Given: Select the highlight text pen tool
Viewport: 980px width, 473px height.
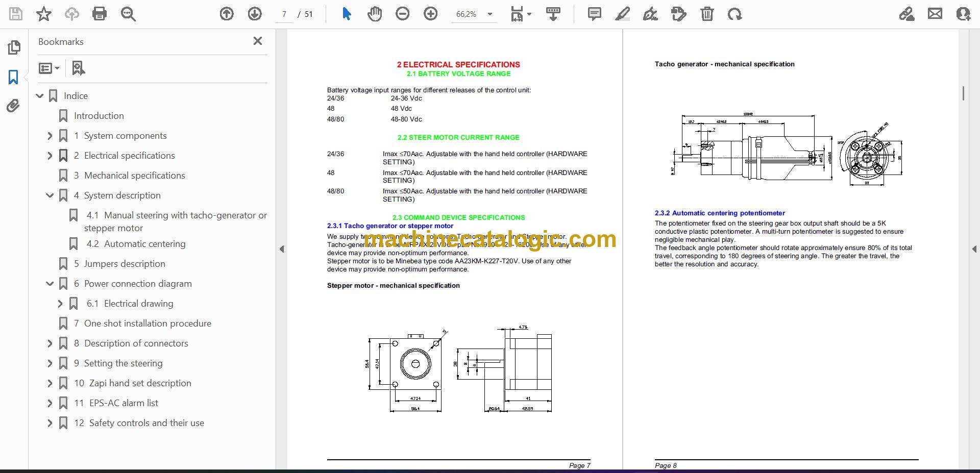Looking at the screenshot, I should point(623,14).
